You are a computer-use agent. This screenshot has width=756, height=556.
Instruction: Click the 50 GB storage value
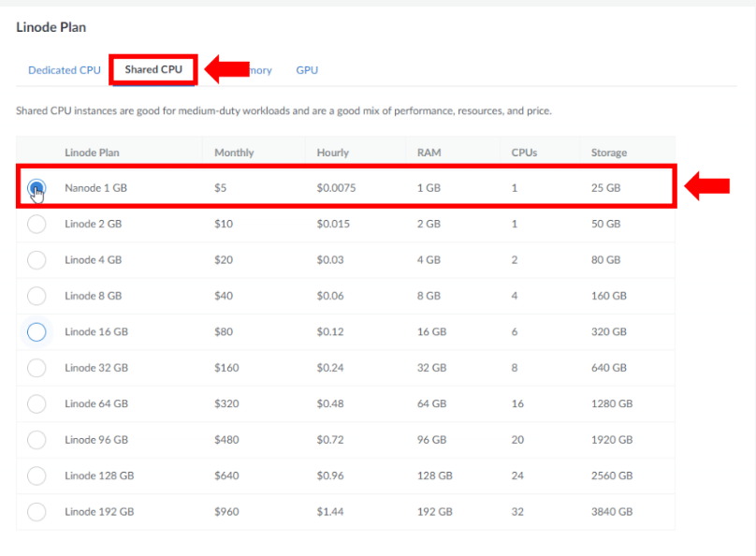605,225
